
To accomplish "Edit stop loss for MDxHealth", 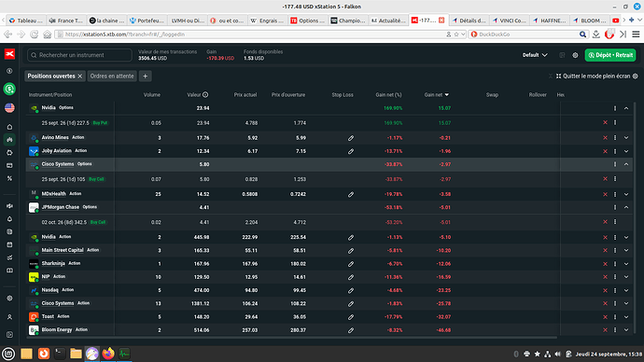I will pos(351,194).
